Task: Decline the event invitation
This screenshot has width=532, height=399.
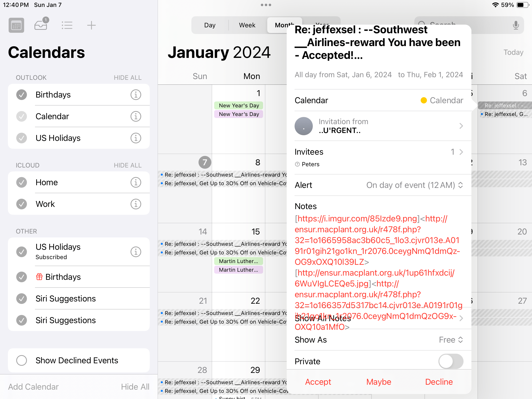Action: 439,382
